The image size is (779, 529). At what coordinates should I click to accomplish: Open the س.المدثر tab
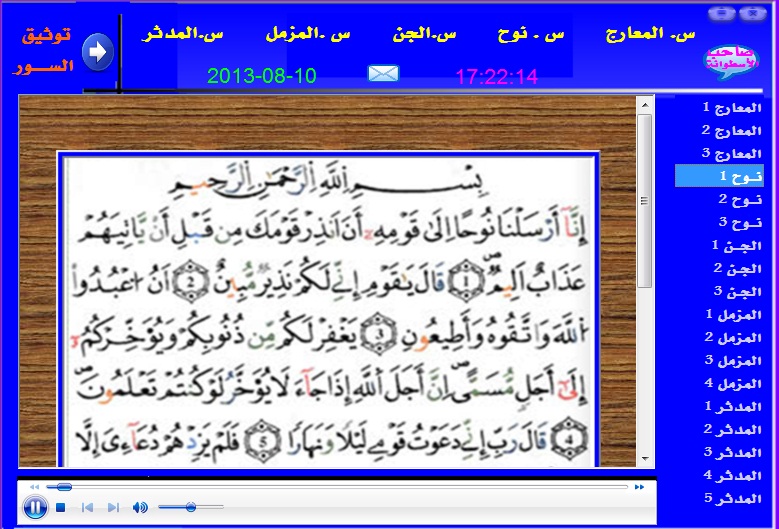(182, 34)
